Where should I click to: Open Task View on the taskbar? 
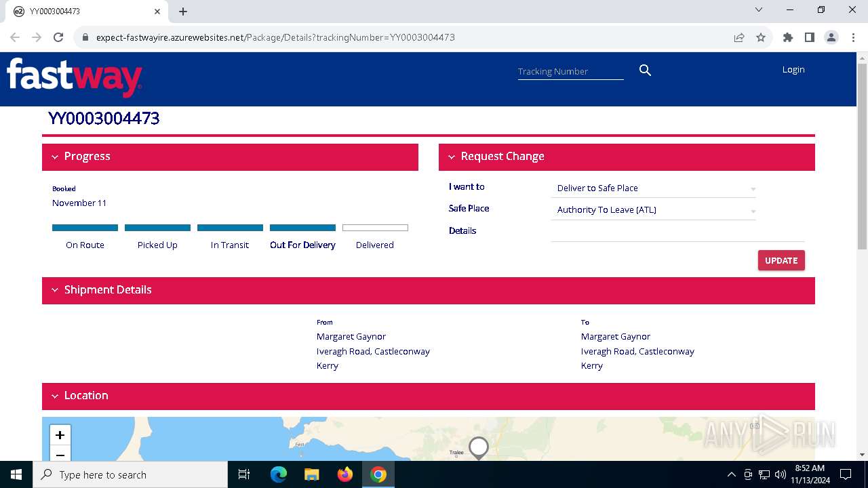coord(244,474)
